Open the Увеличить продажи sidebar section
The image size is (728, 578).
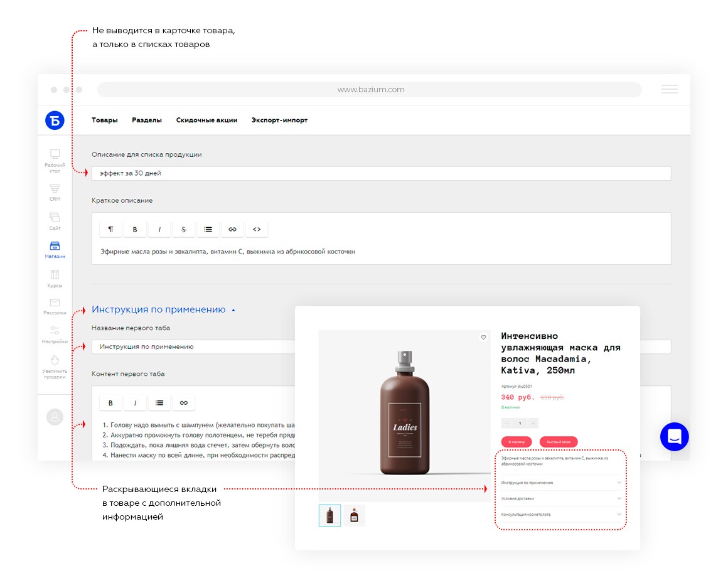(55, 367)
